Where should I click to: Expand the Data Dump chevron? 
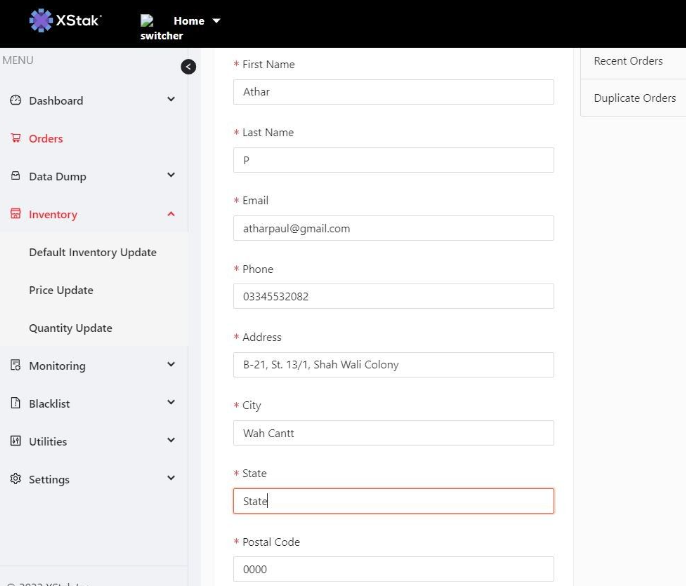[x=171, y=176]
